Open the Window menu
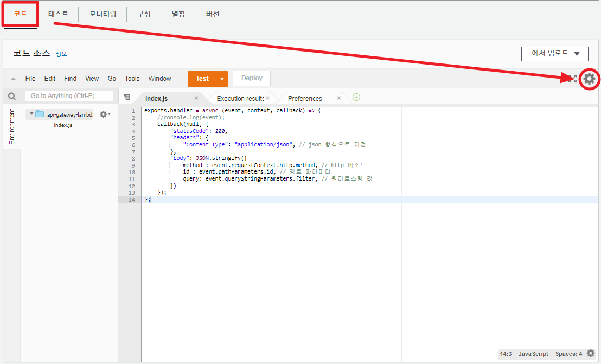 tap(159, 78)
